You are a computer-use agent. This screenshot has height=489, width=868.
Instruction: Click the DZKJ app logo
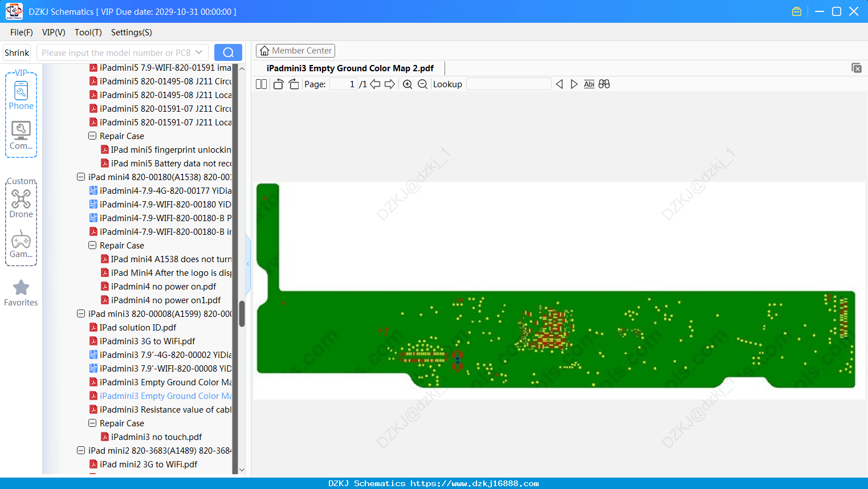[x=14, y=11]
